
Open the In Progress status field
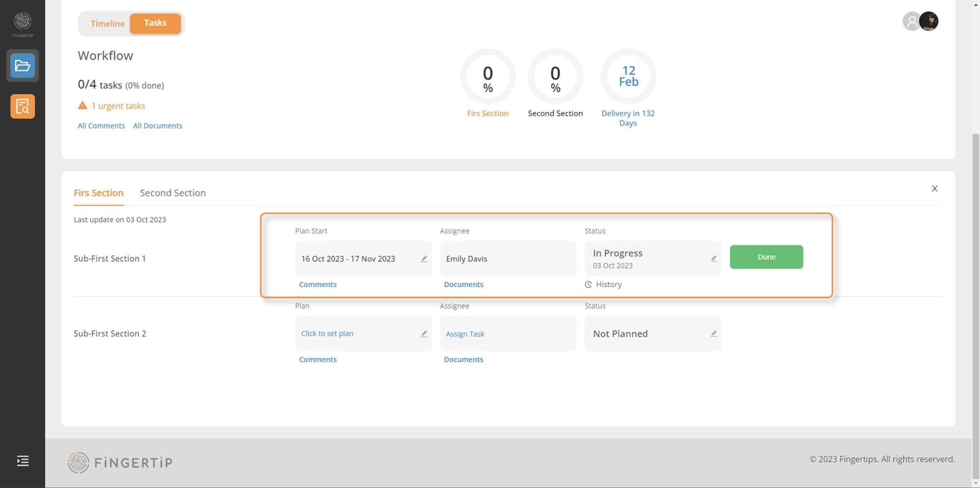[653, 258]
